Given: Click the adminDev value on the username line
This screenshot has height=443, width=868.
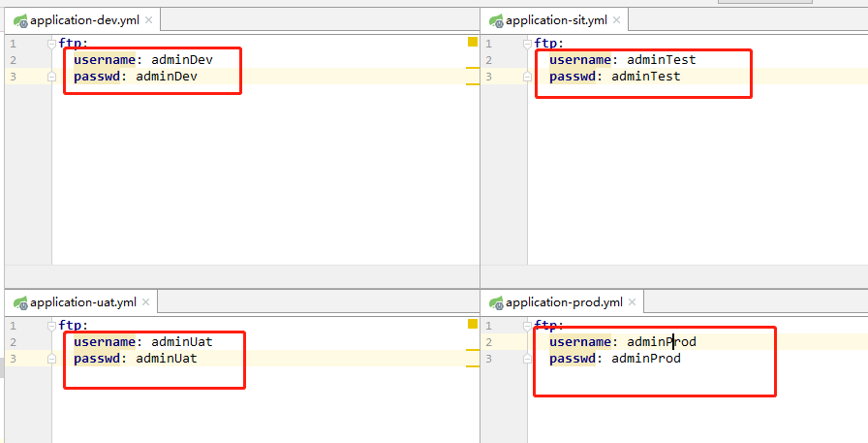Looking at the screenshot, I should coord(182,60).
